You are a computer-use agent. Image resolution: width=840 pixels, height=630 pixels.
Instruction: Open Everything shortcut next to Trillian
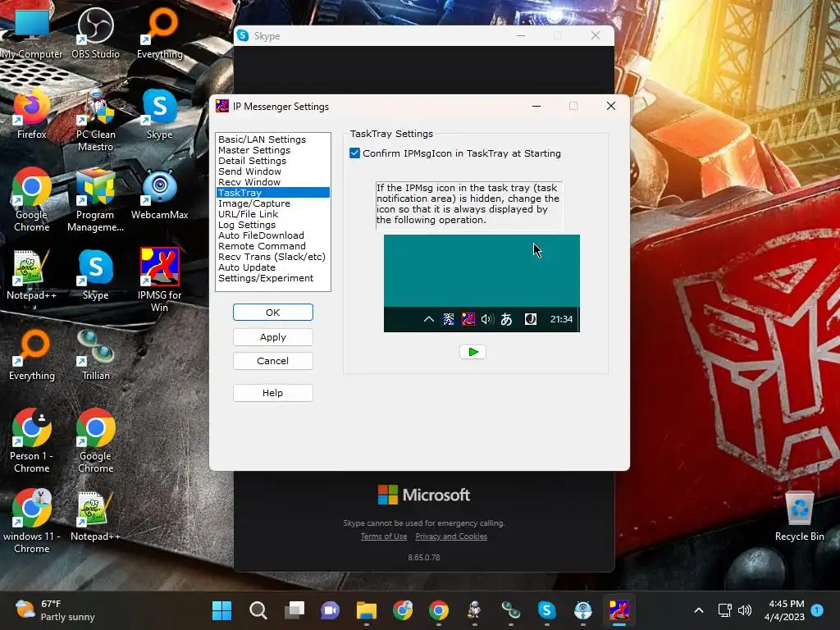32,354
